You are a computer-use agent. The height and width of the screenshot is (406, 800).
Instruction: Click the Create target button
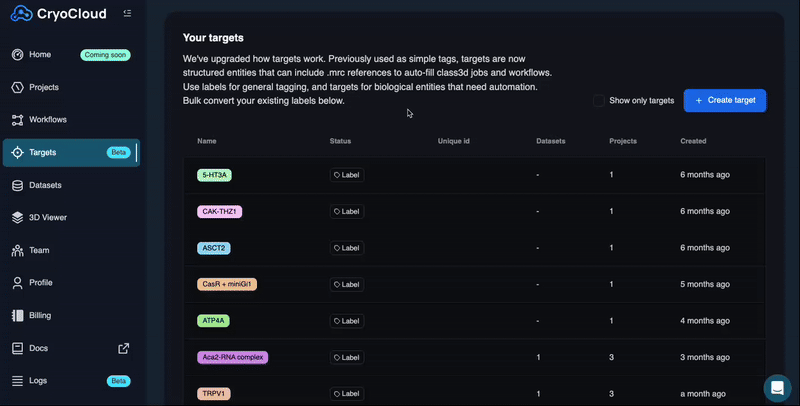coord(724,100)
